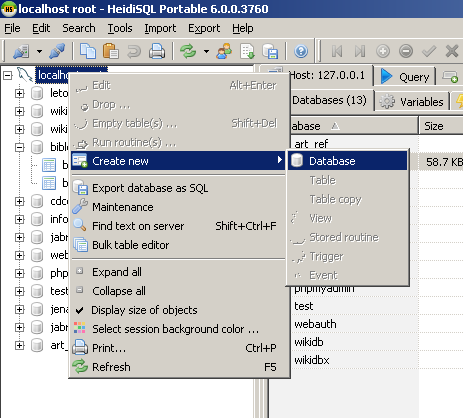Click the Paste clipboard toolbar icon
This screenshot has width=463, height=418.
[111, 51]
